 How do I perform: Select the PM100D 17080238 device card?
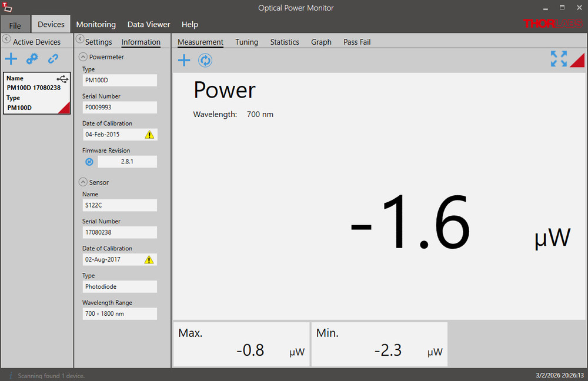pos(36,93)
